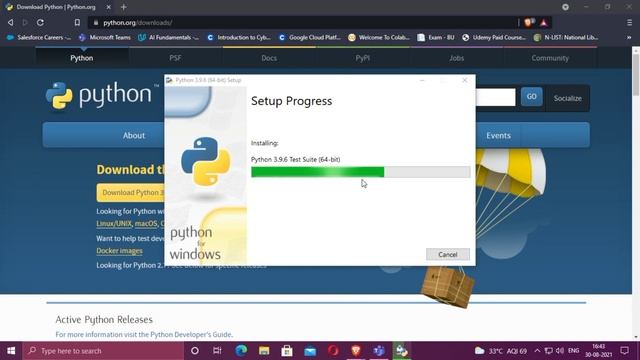The height and width of the screenshot is (360, 640).
Task: Open Microsoft Teams taskbar icon
Action: (379, 351)
